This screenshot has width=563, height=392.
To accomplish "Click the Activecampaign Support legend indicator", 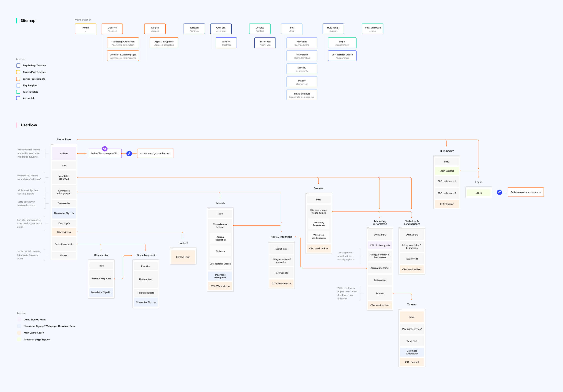I will pos(19,339).
